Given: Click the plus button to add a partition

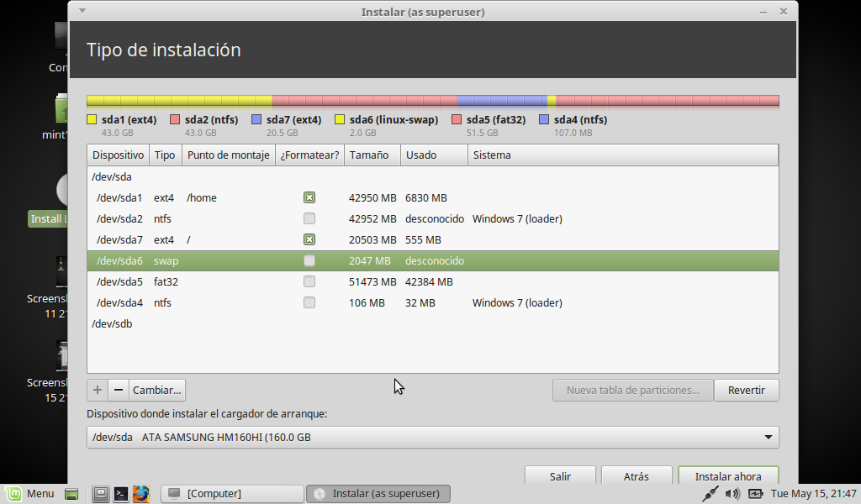Looking at the screenshot, I should tap(98, 390).
